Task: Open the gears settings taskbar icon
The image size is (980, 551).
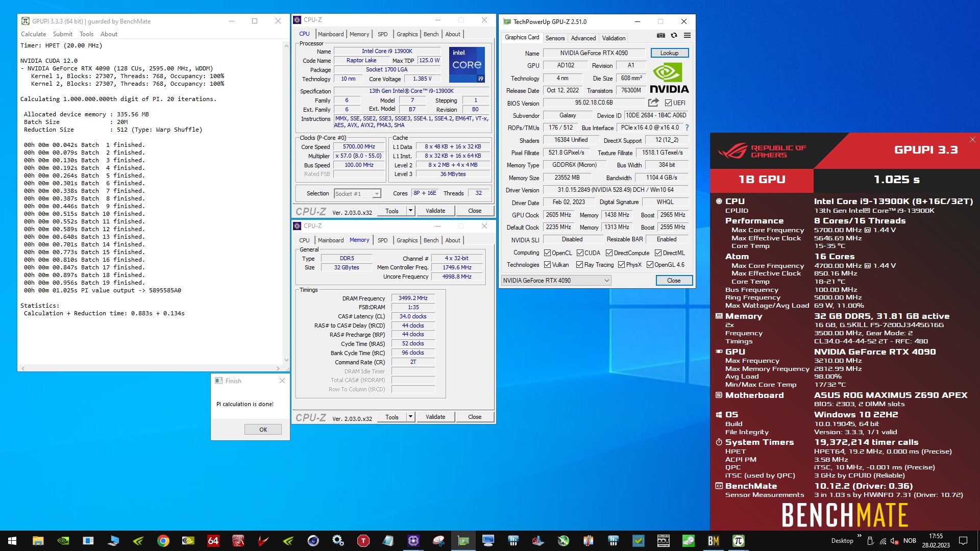Action: click(x=338, y=541)
